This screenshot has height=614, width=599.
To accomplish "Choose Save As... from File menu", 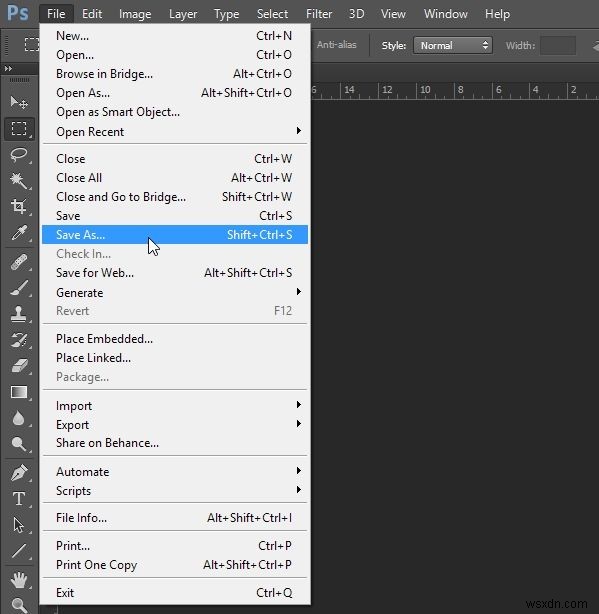I will tap(175, 235).
